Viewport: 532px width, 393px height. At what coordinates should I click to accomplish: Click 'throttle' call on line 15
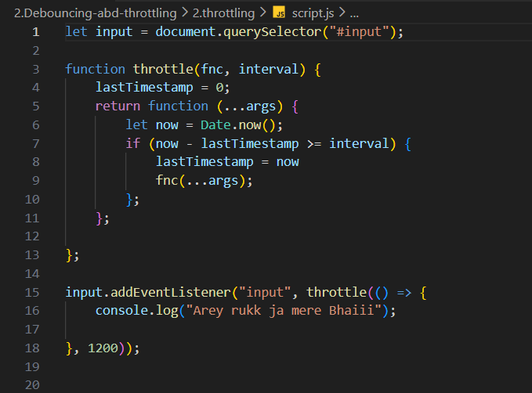pyautogui.click(x=337, y=292)
